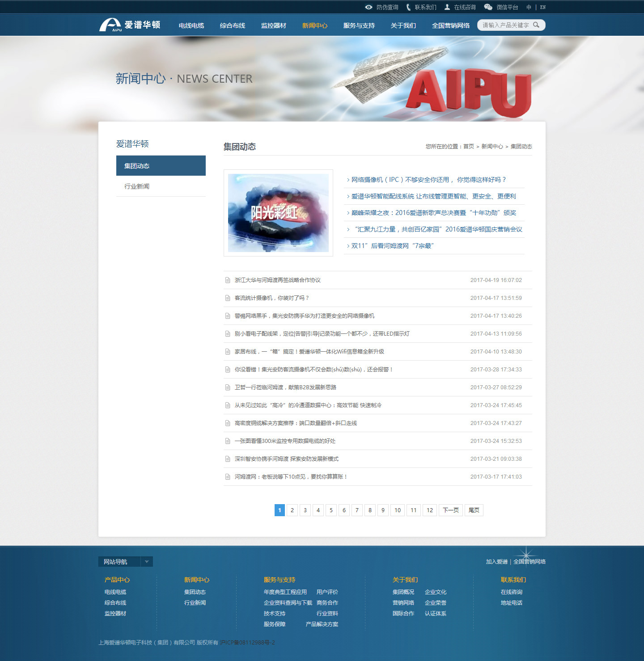Screen dimensions: 644x661
Task: Open headline 双11”后看河姆渡网“7宗最”
Action: click(392, 246)
